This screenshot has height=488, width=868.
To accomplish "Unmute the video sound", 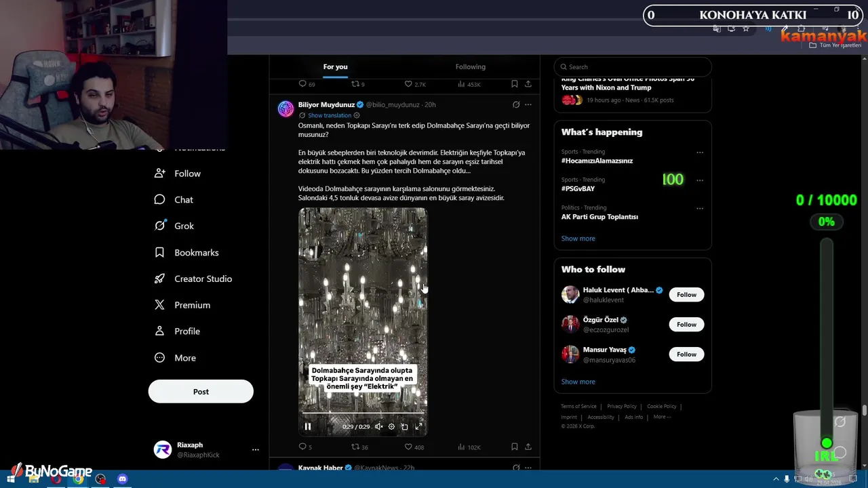I will (378, 426).
